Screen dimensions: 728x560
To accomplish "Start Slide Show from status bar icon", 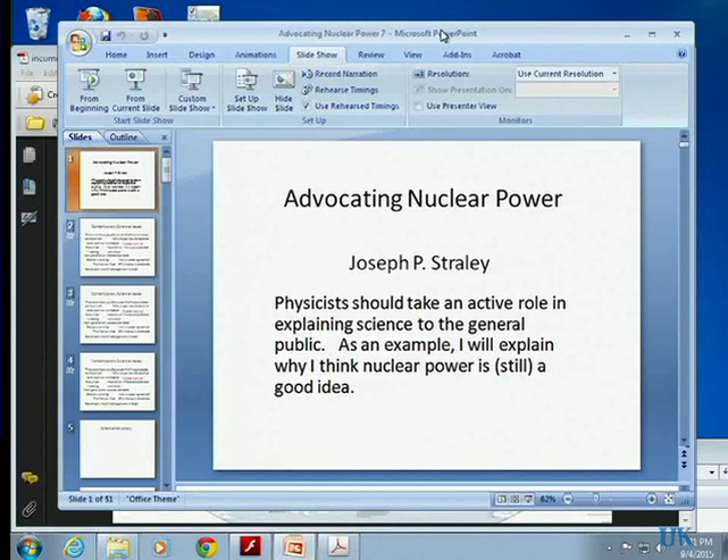I will 528,499.
